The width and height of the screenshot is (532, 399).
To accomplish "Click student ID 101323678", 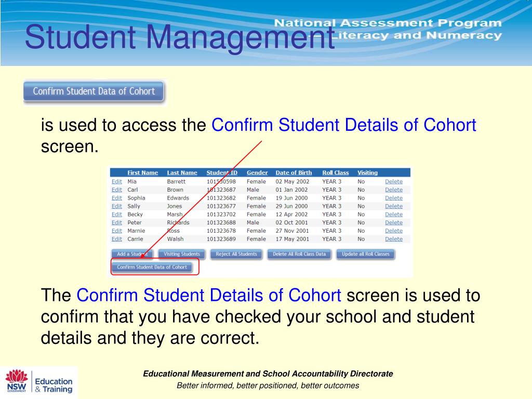I will pos(221,231).
